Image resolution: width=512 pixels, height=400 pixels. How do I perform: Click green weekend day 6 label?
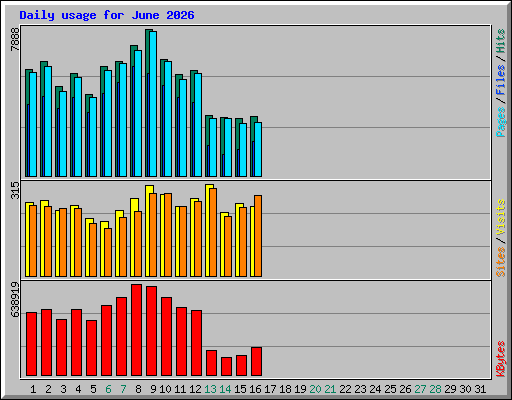(108, 389)
